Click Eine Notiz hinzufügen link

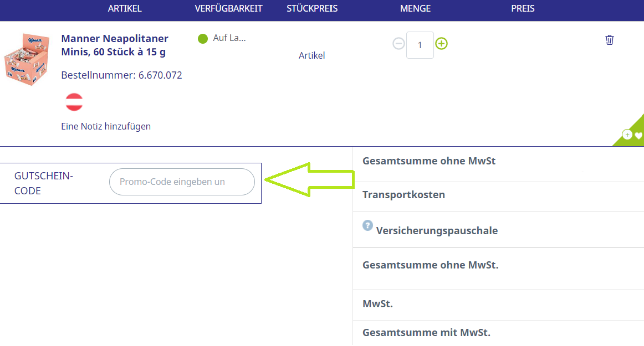click(x=106, y=126)
